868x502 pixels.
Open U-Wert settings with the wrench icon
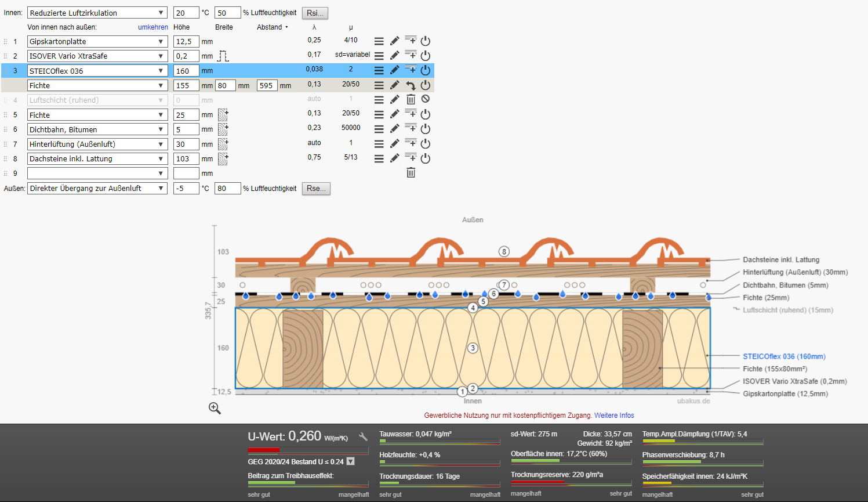click(363, 437)
